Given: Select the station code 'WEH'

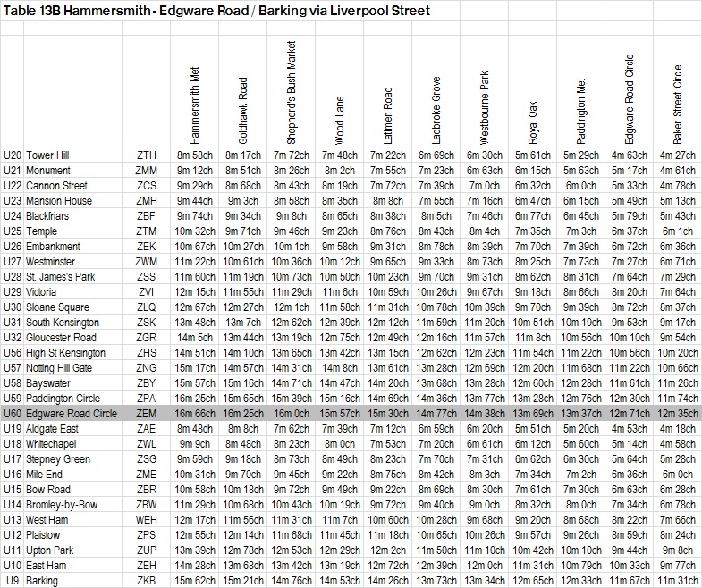Looking at the screenshot, I should (147, 520).
